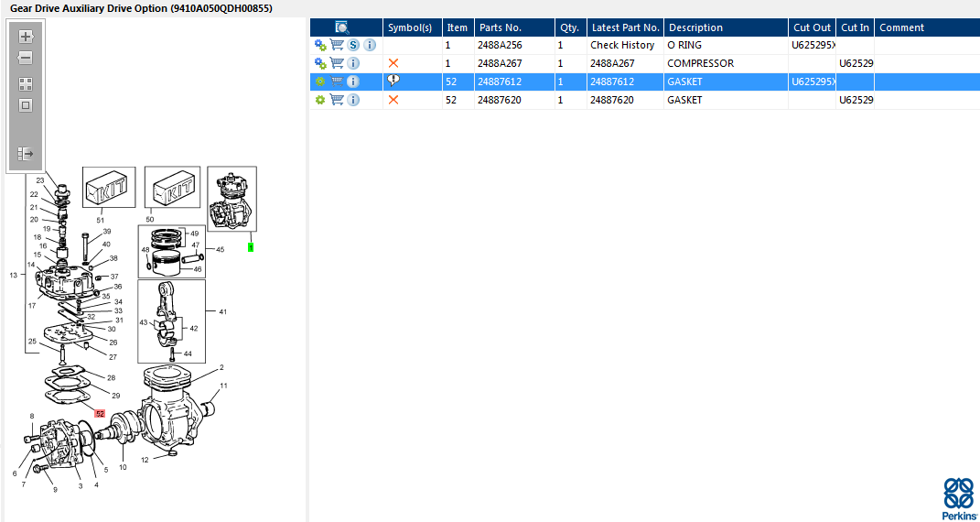This screenshot has height=522, width=980.
Task: Click the single square fit-view icon
Action: [x=26, y=105]
